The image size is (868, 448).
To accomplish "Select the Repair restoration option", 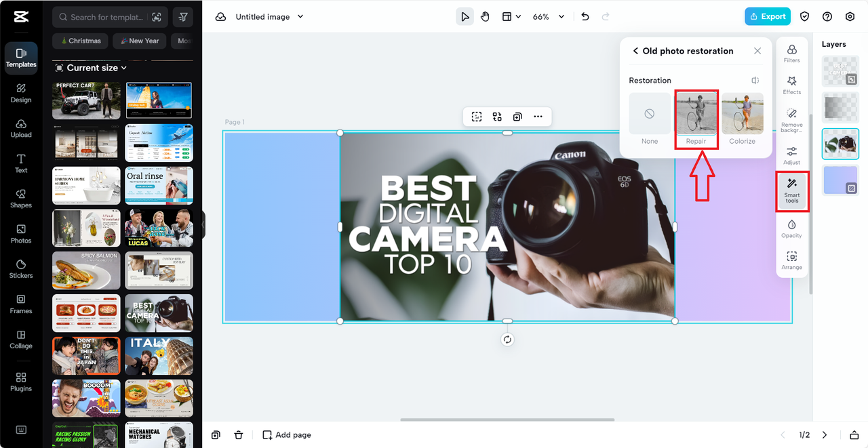I will click(696, 119).
